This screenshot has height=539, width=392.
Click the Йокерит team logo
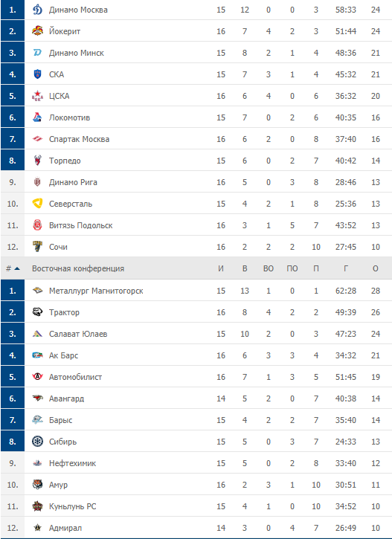coord(37,31)
